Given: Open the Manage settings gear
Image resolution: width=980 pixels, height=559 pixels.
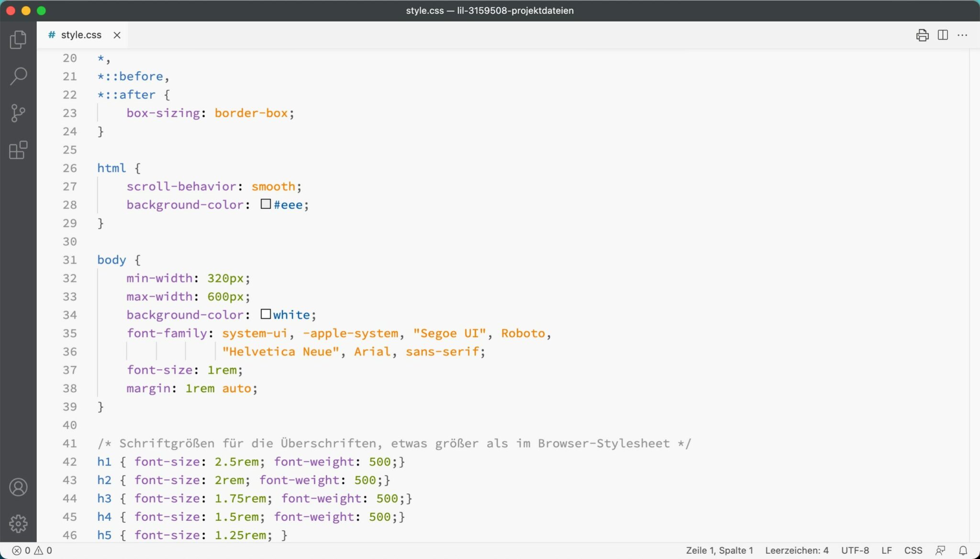Looking at the screenshot, I should pyautogui.click(x=18, y=524).
